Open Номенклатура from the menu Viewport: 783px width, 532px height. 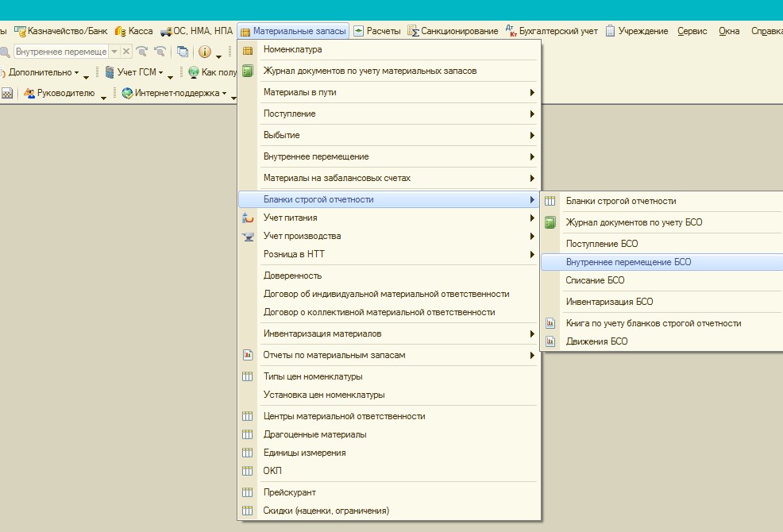click(292, 49)
